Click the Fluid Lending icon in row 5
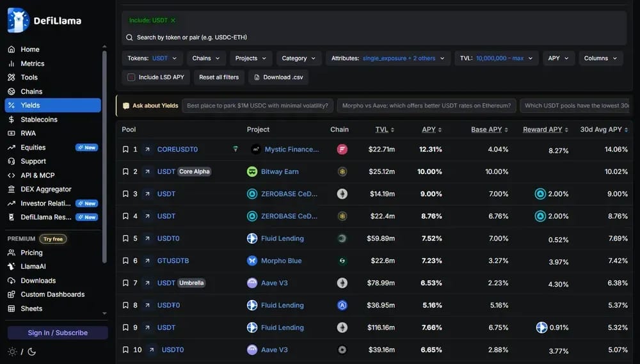Viewport: 640px width, 364px height. 252,239
